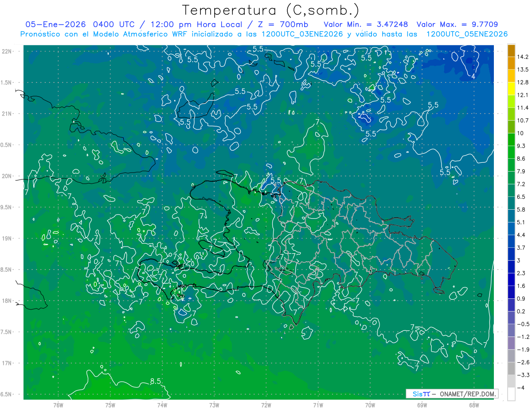532x411 pixels.
Task: Click the "17N" latitude axis label
Action: tap(8, 363)
